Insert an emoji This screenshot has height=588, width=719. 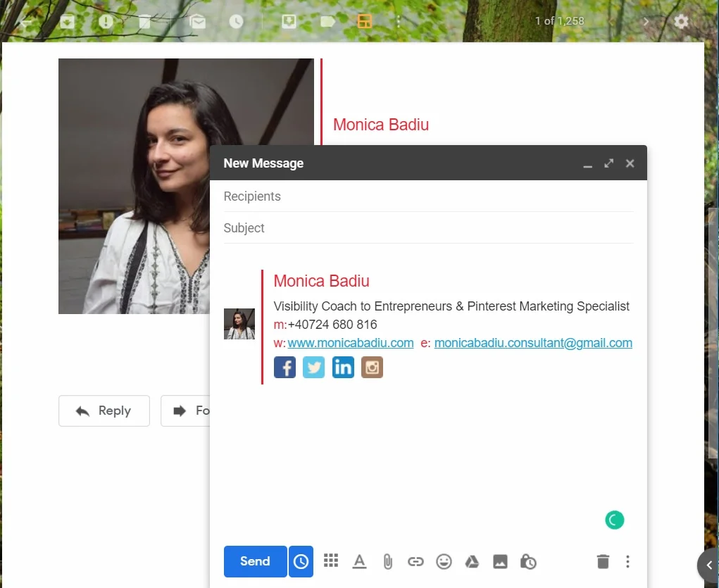(x=444, y=561)
